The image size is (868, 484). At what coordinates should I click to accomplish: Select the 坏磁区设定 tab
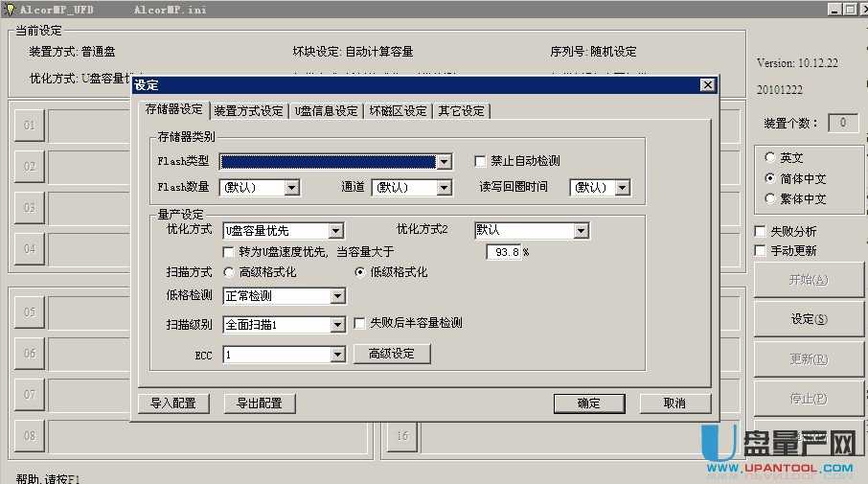[x=399, y=111]
